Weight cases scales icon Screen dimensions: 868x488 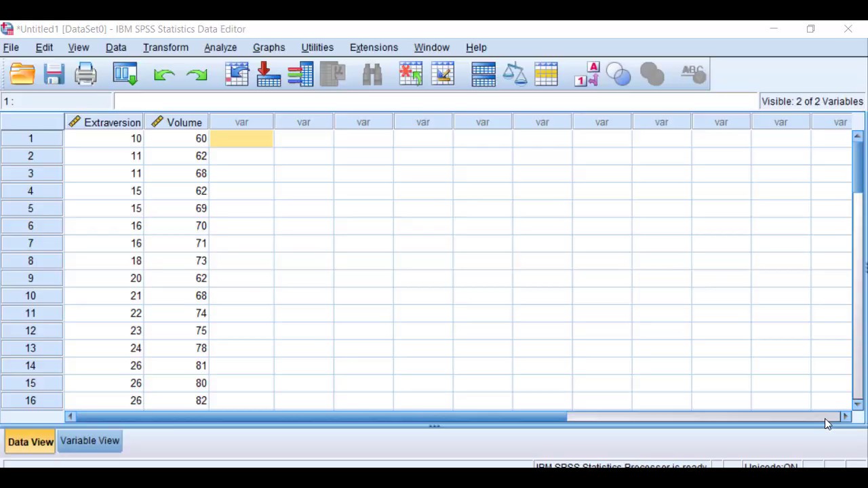click(515, 74)
